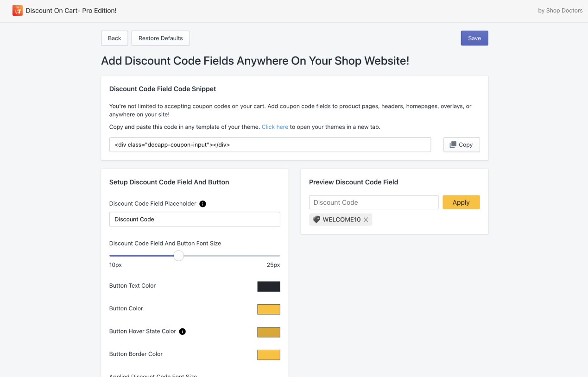Open Button Hover State Color swatch
Viewport: 588px width, 377px height.
(269, 332)
